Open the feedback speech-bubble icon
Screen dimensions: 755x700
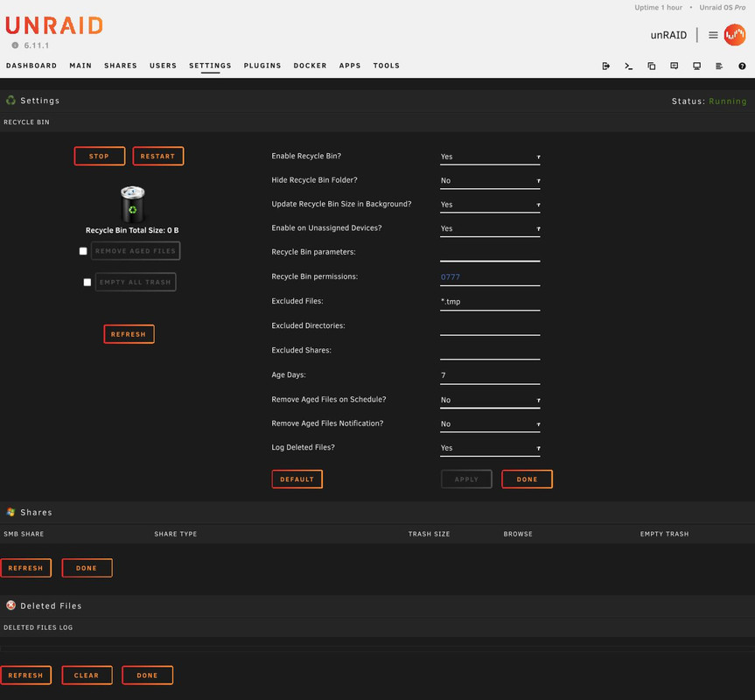tap(675, 66)
